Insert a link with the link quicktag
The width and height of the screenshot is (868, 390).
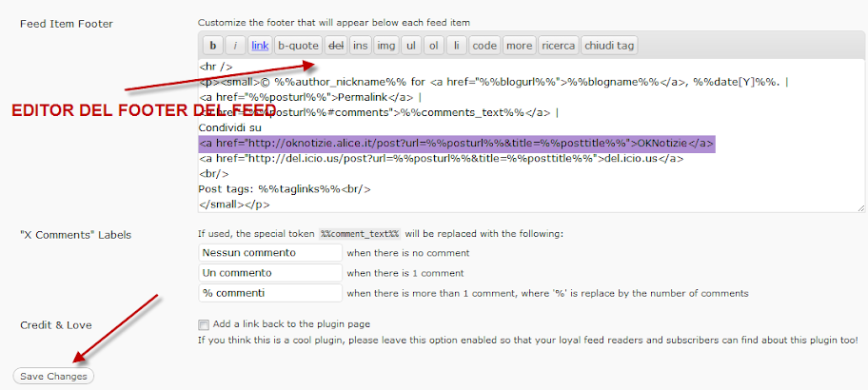[260, 46]
